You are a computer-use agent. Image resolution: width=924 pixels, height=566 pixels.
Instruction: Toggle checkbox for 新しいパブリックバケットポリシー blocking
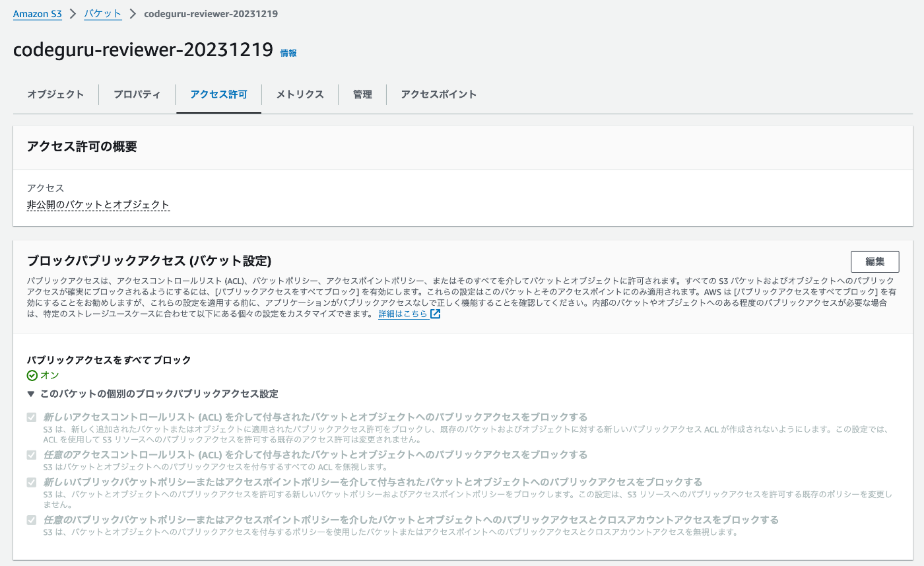pos(32,482)
